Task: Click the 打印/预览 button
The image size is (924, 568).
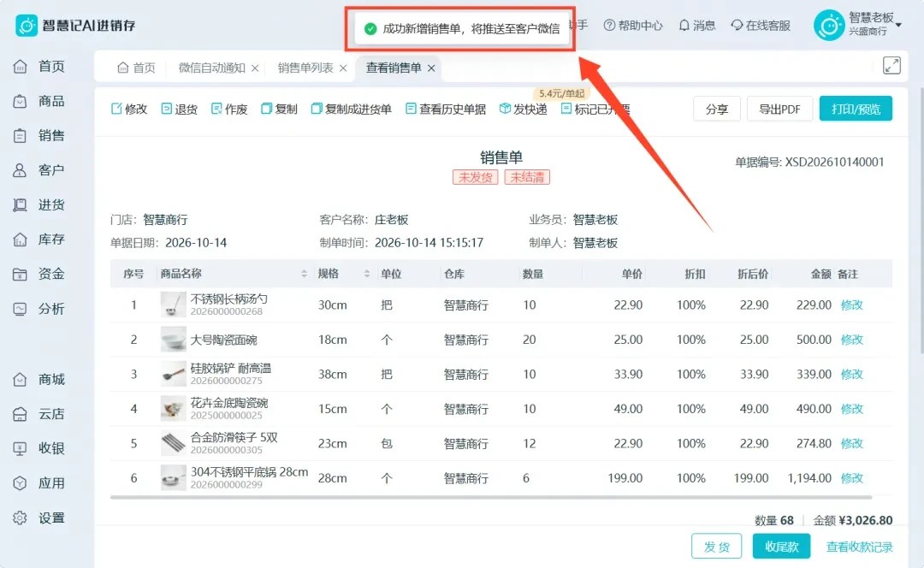Action: pyautogui.click(x=856, y=109)
